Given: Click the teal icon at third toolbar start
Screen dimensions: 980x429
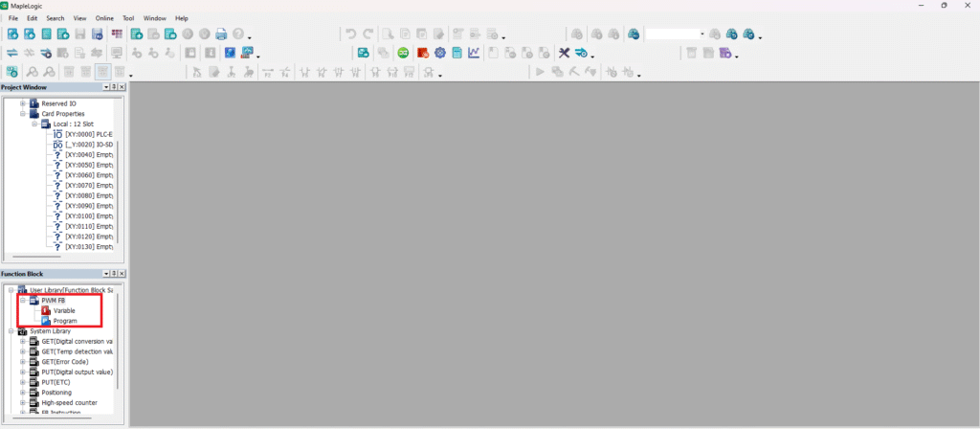Looking at the screenshot, I should 11,72.
